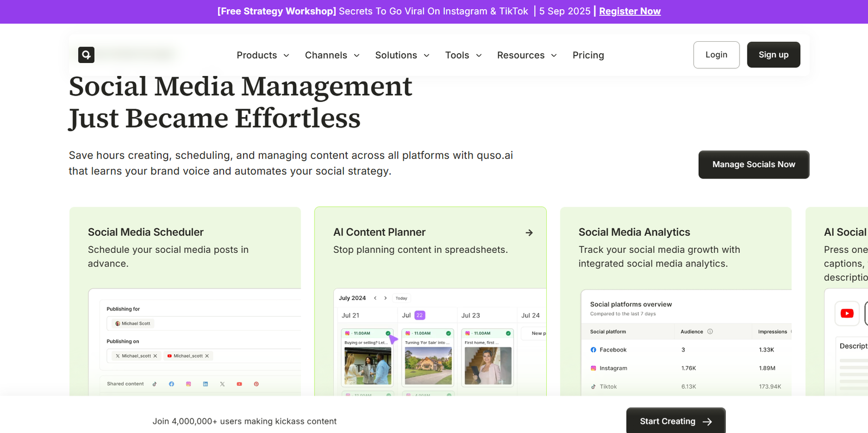Open the 'Buying or selling?' post thumbnail
The width and height of the screenshot is (868, 433).
coord(368,366)
